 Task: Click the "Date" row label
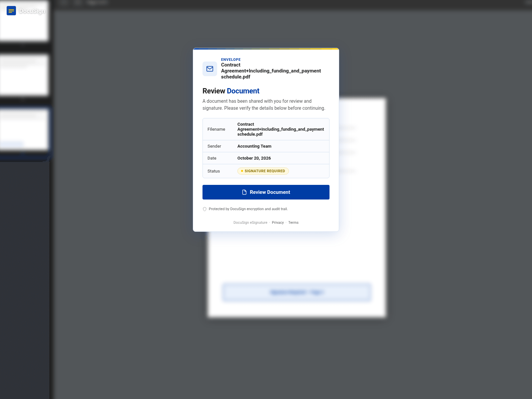212,158
